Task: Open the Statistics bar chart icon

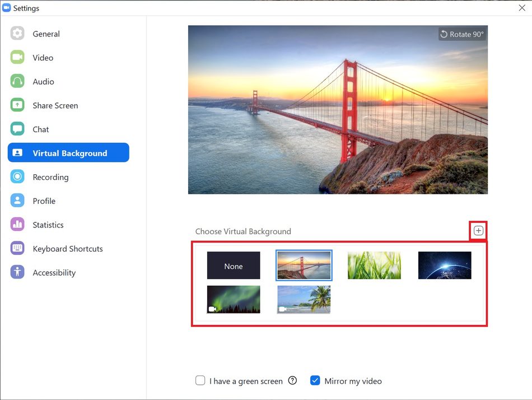Action: tap(17, 225)
